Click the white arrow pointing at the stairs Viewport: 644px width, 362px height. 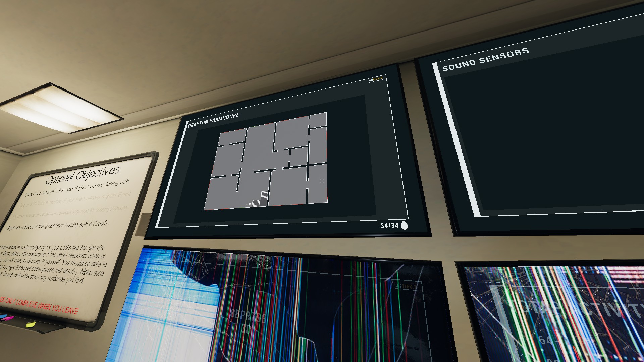[248, 204]
